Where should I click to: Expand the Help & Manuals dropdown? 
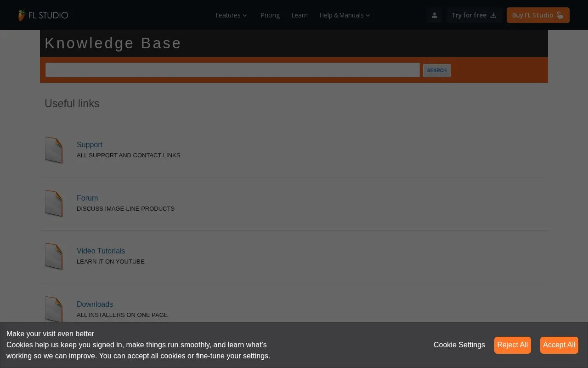click(345, 15)
